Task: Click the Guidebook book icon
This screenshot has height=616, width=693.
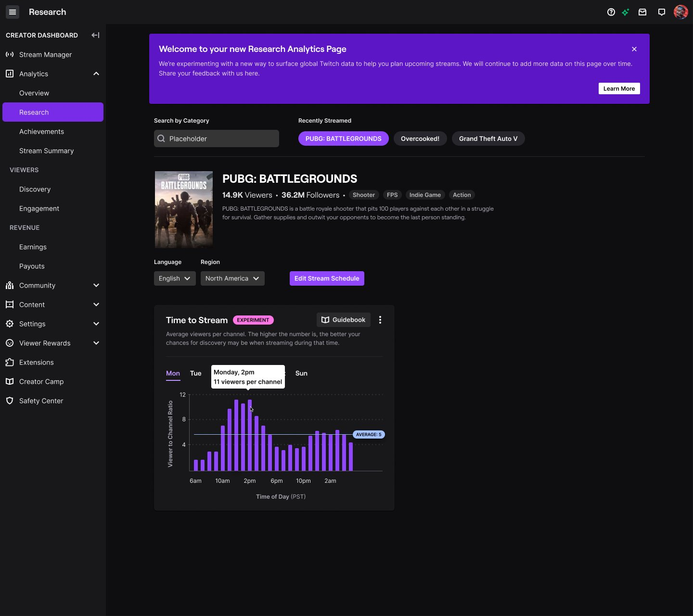Action: [x=325, y=320]
